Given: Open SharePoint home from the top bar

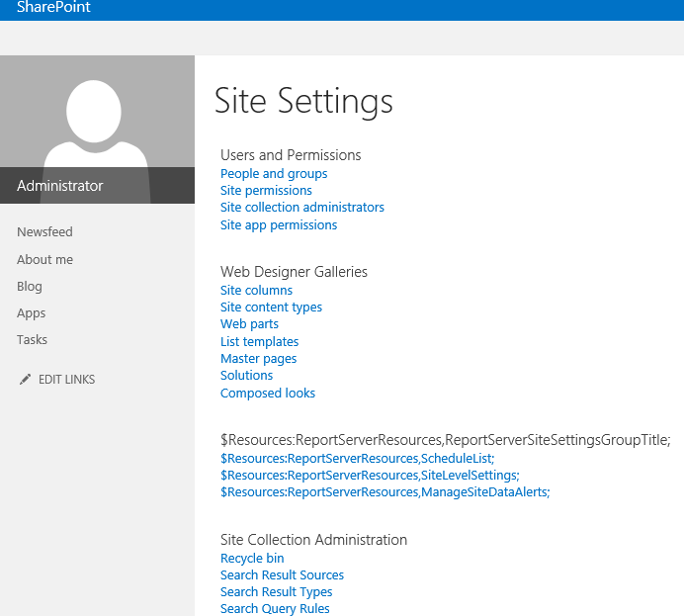Looking at the screenshot, I should click(x=53, y=8).
